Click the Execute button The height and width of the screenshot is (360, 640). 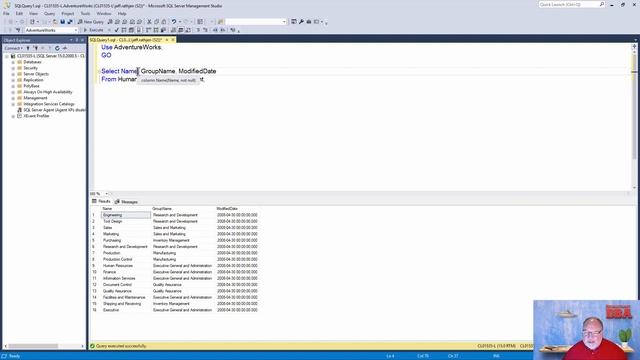tap(93, 30)
